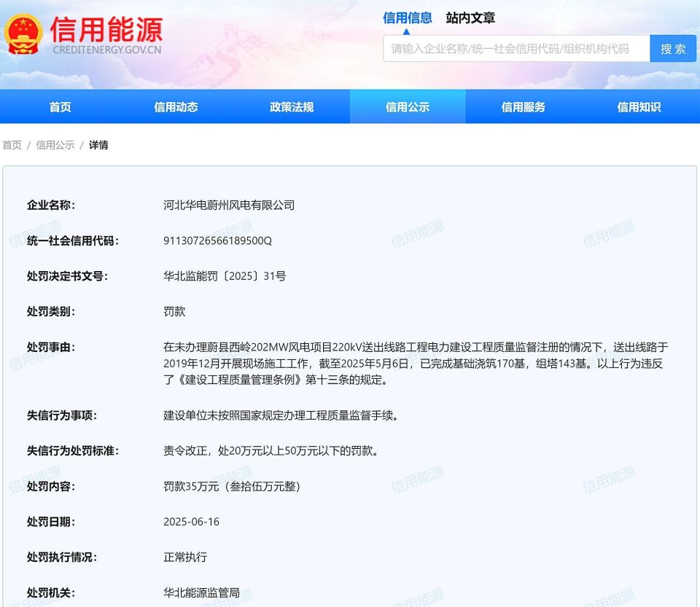Click the credit code 91130726566189500Q
The image size is (700, 607).
click(217, 241)
